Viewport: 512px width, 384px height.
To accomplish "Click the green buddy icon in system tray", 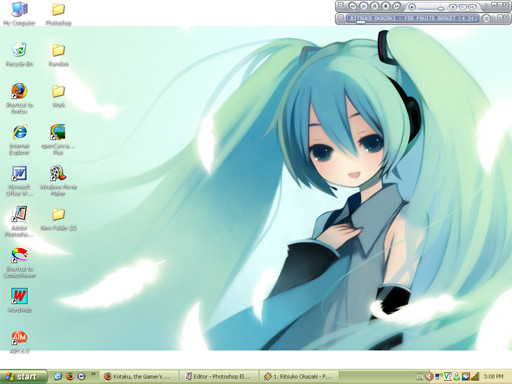I will 457,377.
